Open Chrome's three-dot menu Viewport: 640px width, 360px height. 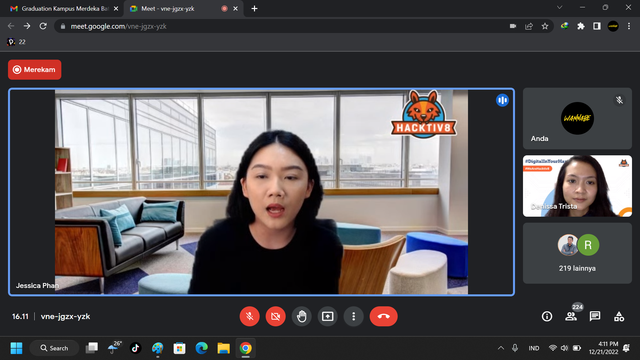629,26
